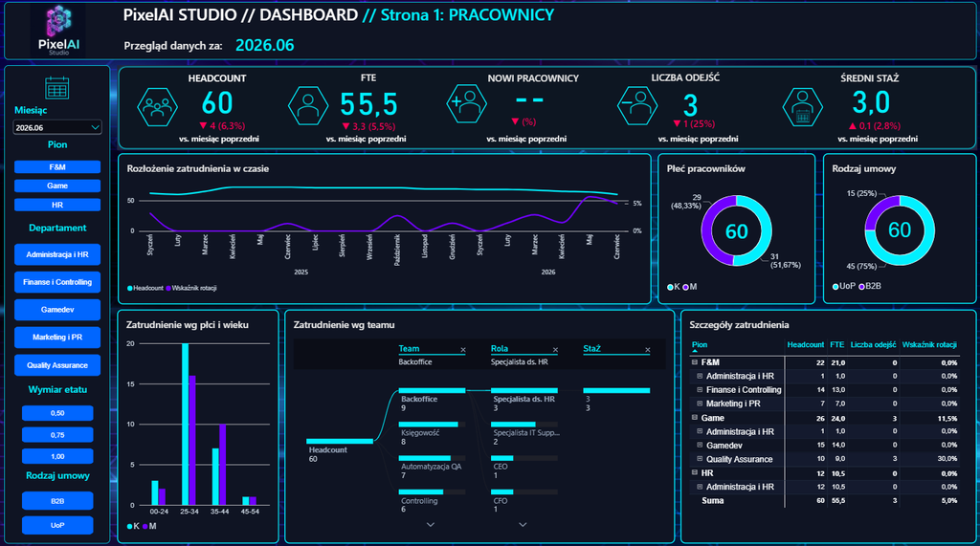Click the Headcount group-of-people icon

[157, 107]
